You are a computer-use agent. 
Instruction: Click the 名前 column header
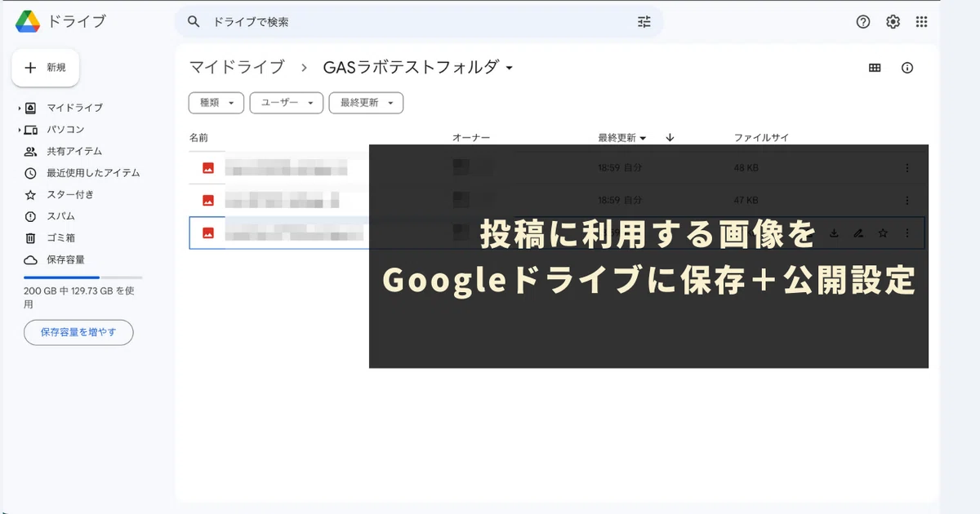coord(198,137)
